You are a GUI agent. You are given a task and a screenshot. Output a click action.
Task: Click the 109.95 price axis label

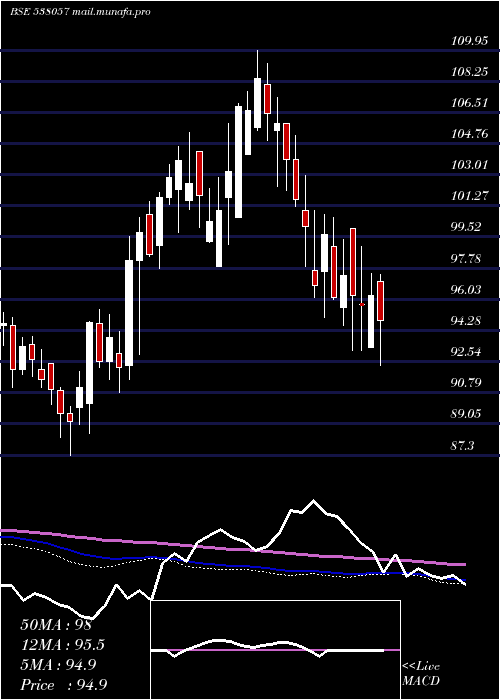(470, 42)
